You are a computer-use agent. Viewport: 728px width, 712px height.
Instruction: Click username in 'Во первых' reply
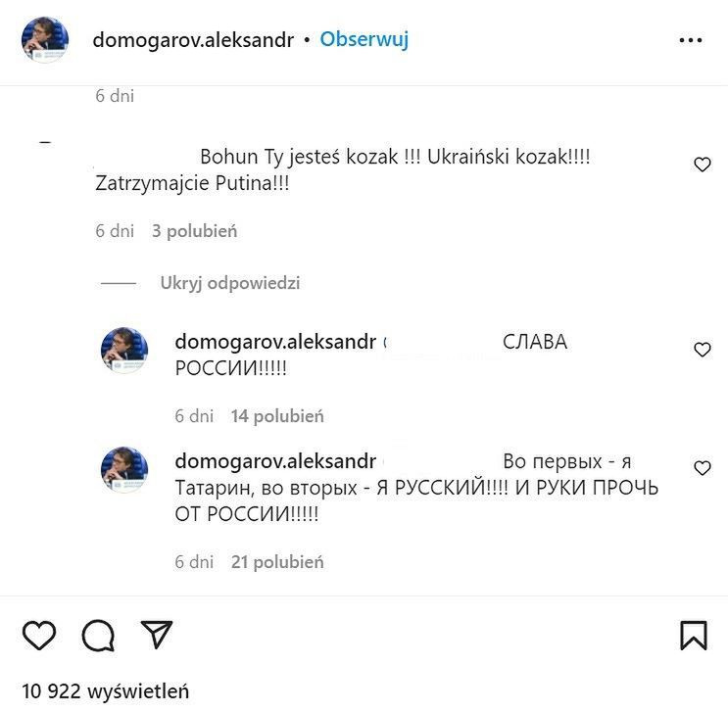coord(275,461)
